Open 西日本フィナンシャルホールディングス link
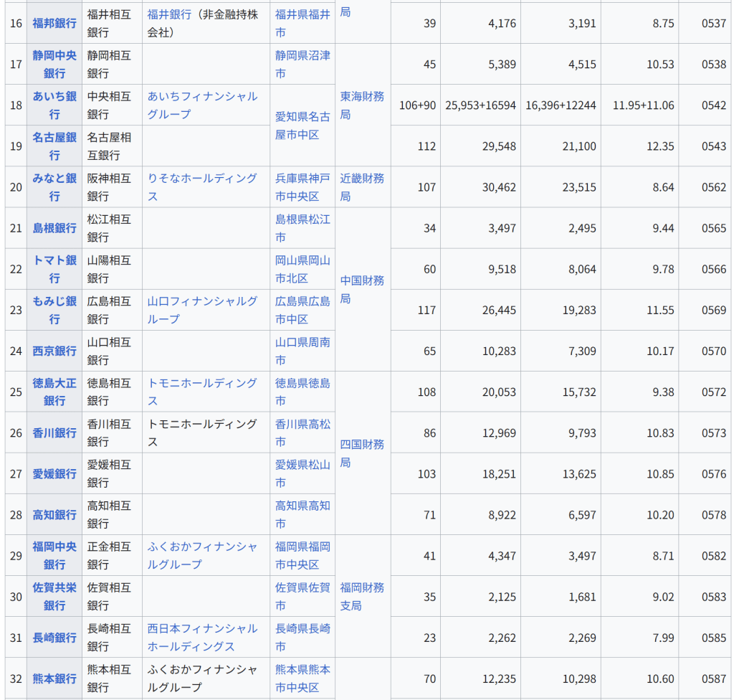Viewport: 734px width, 700px height. [202, 637]
